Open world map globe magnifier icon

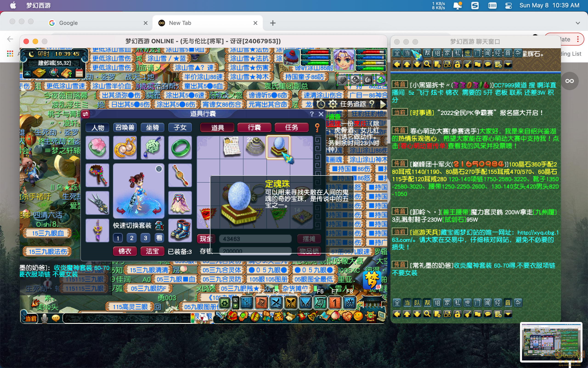(54, 72)
